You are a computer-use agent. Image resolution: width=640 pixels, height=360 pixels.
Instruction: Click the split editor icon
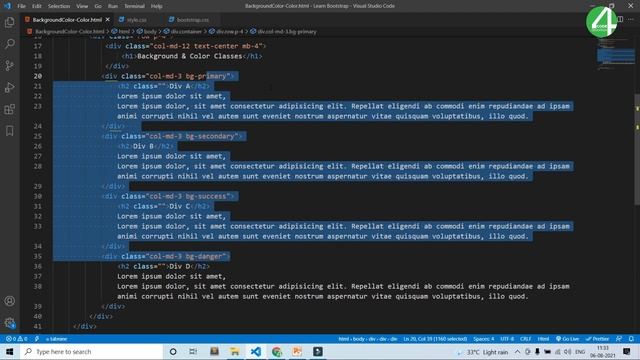[x=620, y=19]
